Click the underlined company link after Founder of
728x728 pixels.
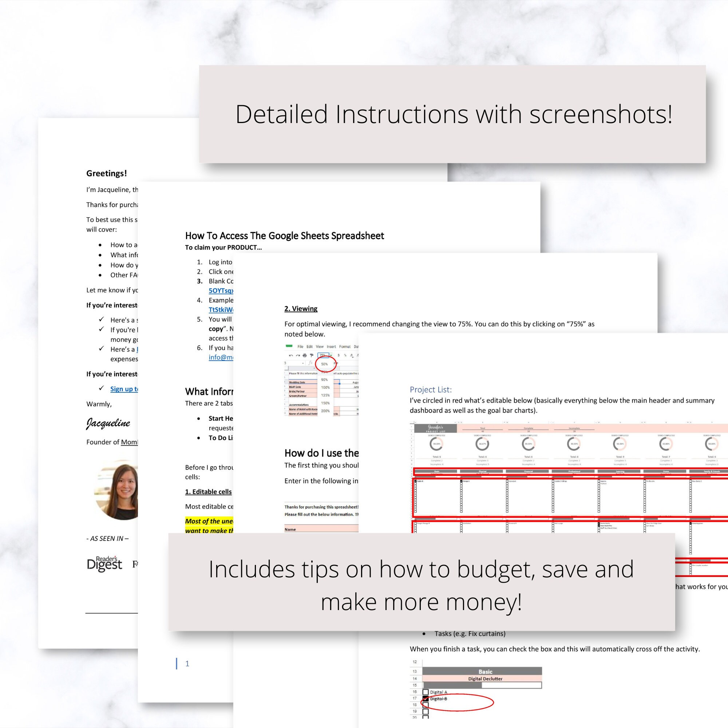pos(129,442)
